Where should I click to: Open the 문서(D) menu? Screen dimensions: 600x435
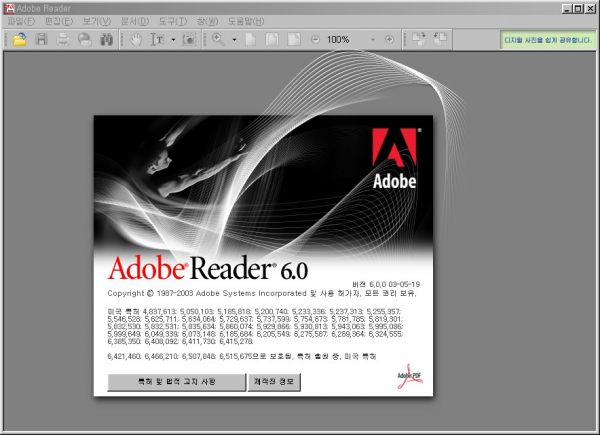point(135,21)
